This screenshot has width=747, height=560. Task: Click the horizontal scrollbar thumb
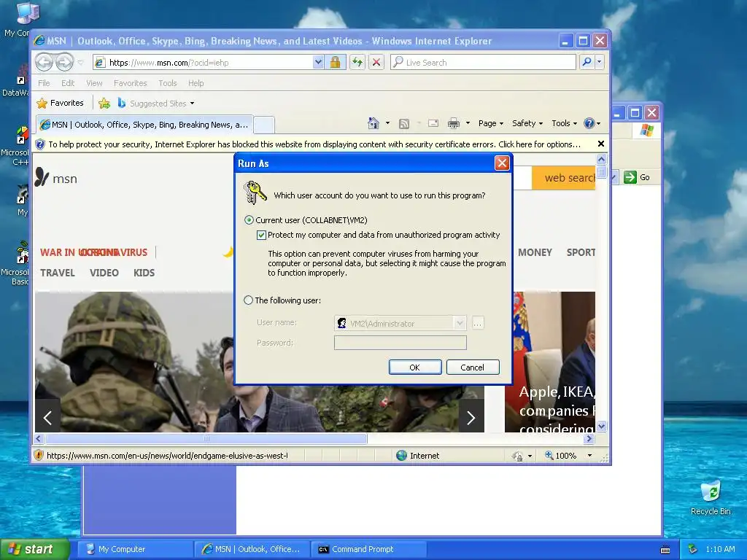(206, 438)
